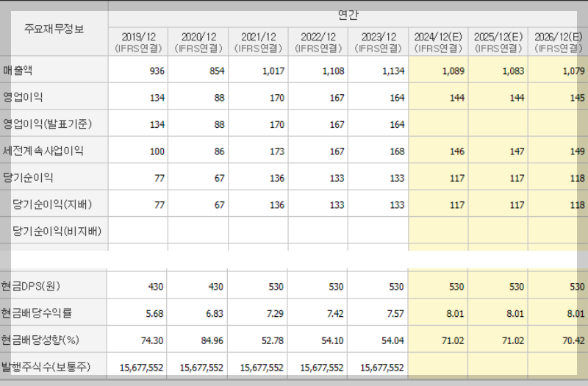The height and width of the screenshot is (386, 588).
Task: Select 현금배당수익률 value 7.57 for 2023/12
Action: [395, 314]
